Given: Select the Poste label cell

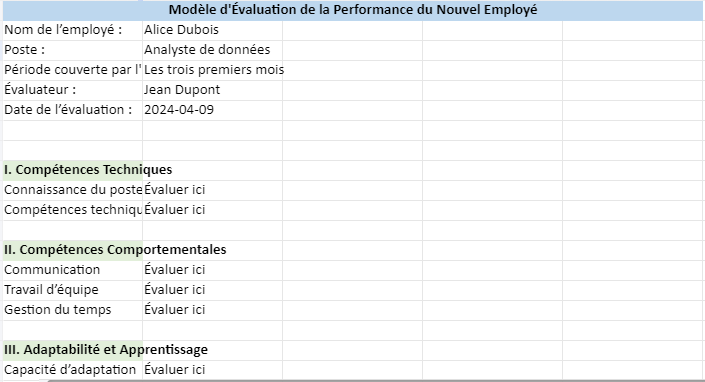Looking at the screenshot, I should coord(72,50).
